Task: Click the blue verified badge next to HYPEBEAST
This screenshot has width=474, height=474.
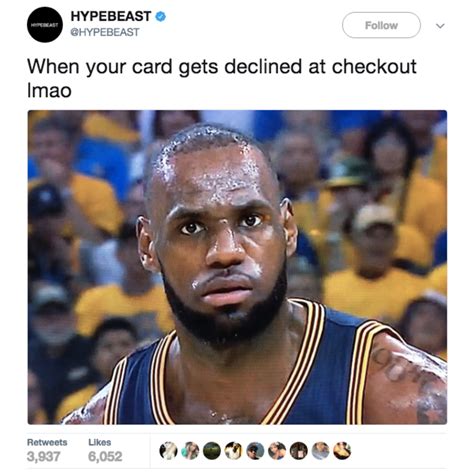Action: (161, 17)
